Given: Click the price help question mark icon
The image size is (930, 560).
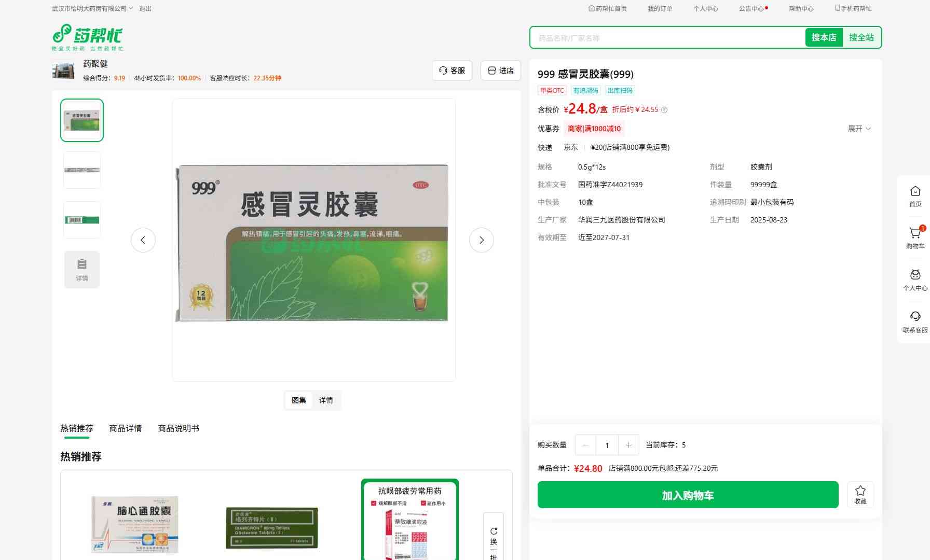Looking at the screenshot, I should pos(664,110).
